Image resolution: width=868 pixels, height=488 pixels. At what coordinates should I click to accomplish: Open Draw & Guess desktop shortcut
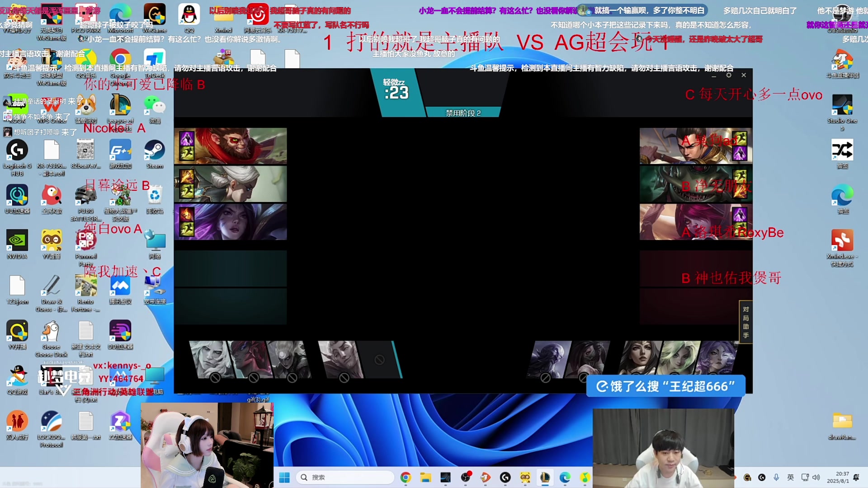pyautogui.click(x=52, y=293)
